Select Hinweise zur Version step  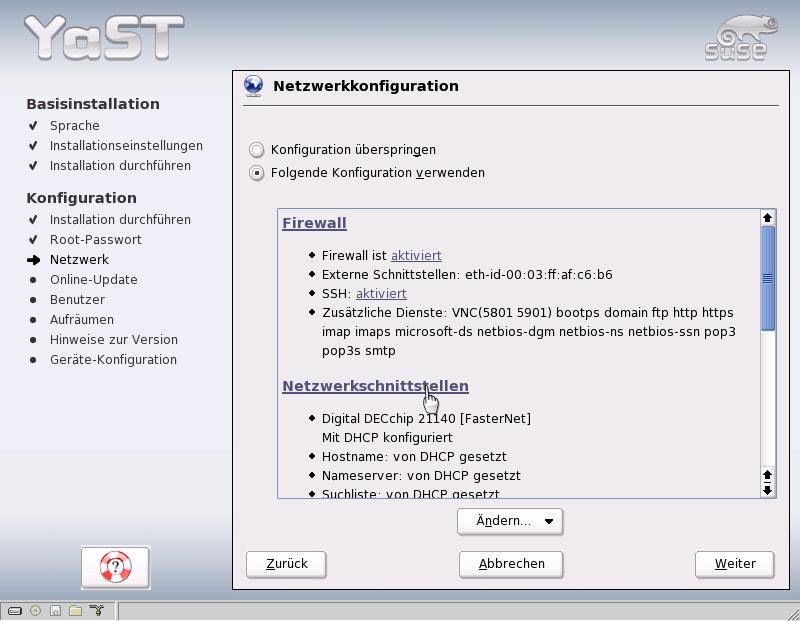pyautogui.click(x=114, y=339)
